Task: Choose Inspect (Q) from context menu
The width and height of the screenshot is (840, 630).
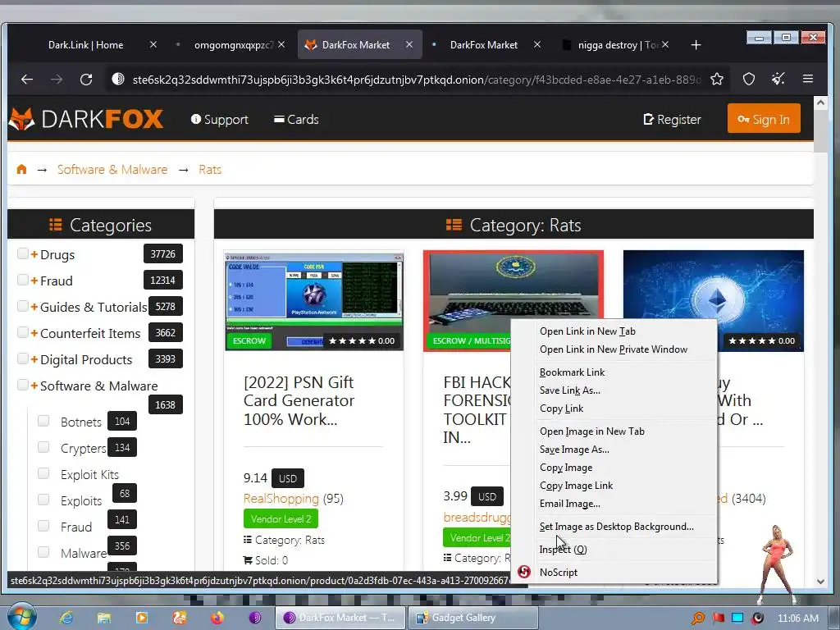Action: click(614, 549)
